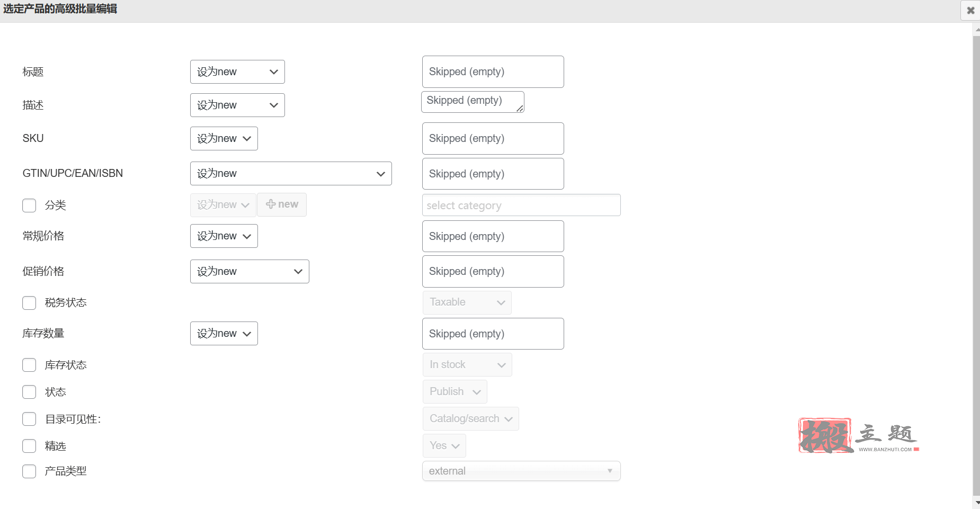Expand the 库存数量 action dropdown
Screen dimensions: 980x509
click(224, 333)
